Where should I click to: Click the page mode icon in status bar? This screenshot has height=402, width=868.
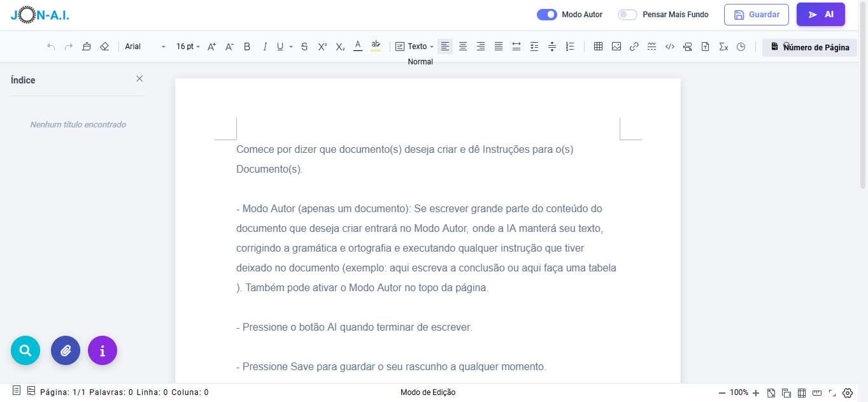pos(786,393)
